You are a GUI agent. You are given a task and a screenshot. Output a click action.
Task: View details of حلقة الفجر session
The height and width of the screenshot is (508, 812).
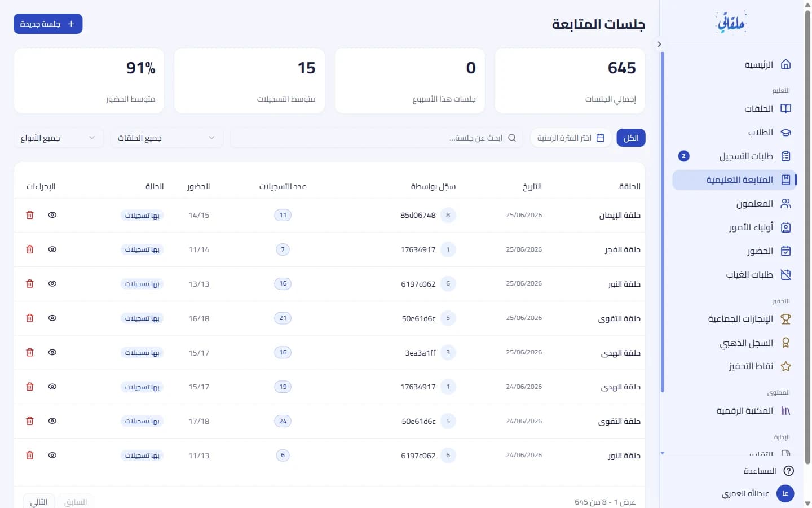pyautogui.click(x=52, y=249)
